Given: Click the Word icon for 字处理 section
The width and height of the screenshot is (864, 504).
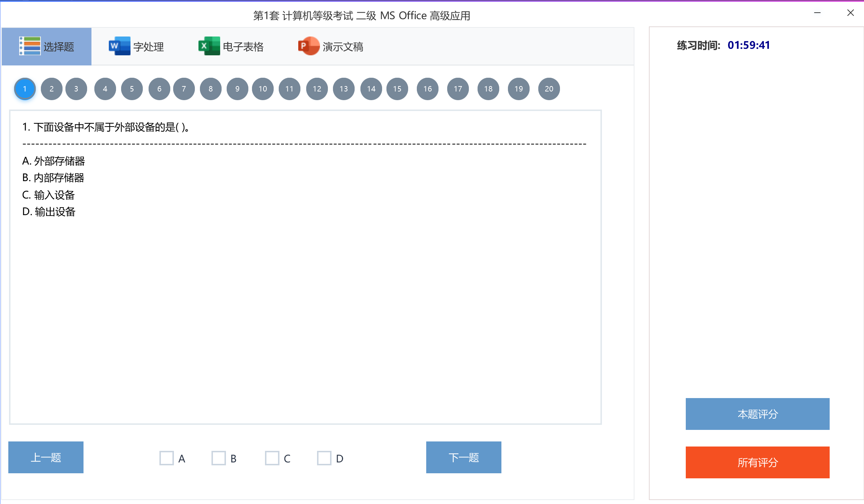Looking at the screenshot, I should [119, 46].
